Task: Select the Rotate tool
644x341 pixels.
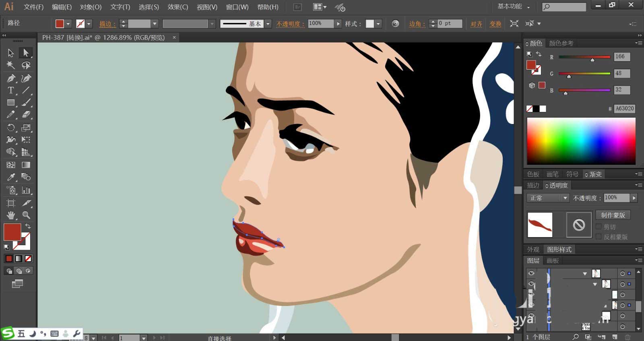Action: [11, 128]
